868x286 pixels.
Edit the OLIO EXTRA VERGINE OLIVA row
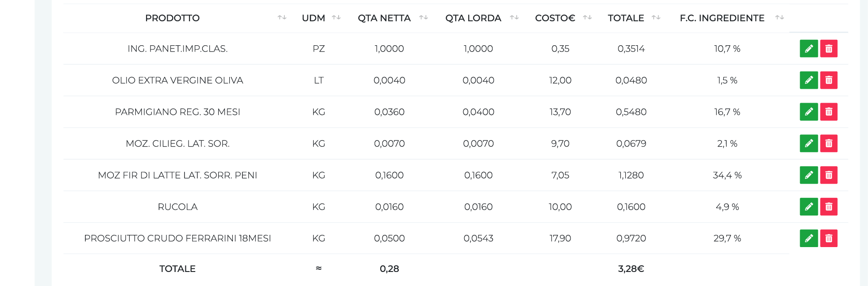pos(809,80)
